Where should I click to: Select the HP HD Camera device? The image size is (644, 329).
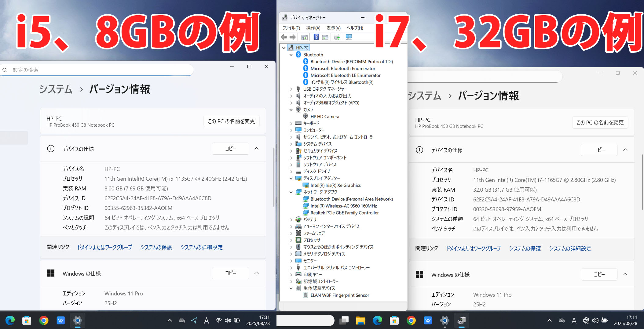(x=325, y=117)
